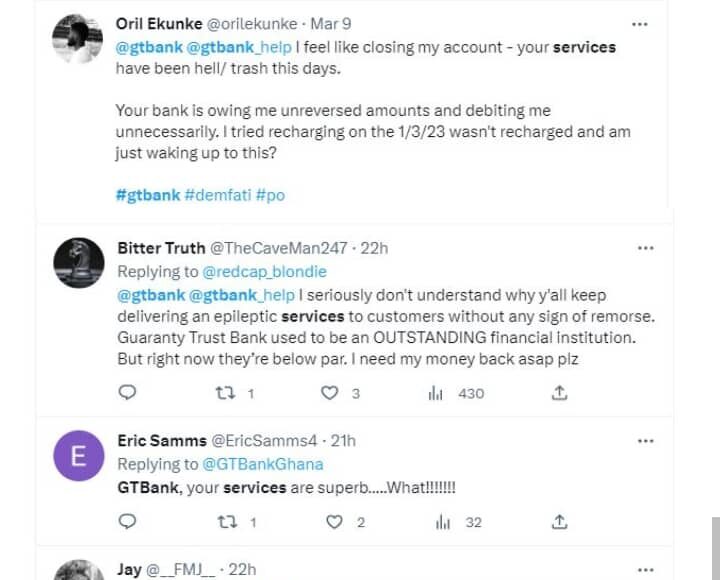Open more options on Eric Samms' tweet
Screen dimensions: 720x580
[645, 440]
